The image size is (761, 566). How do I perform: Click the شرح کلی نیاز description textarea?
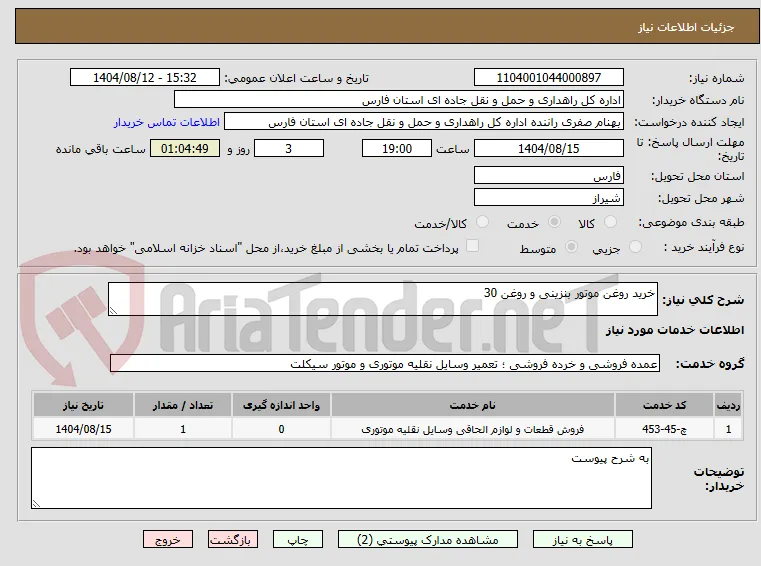pyautogui.click(x=382, y=299)
